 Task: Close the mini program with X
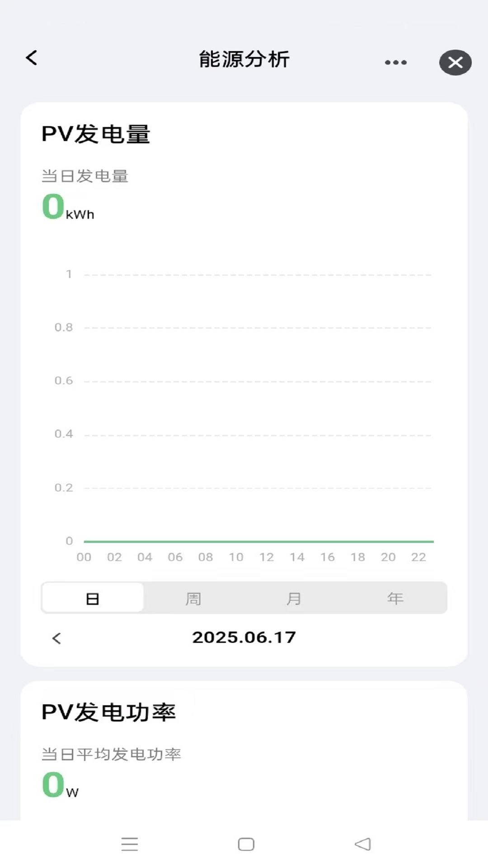pyautogui.click(x=455, y=62)
